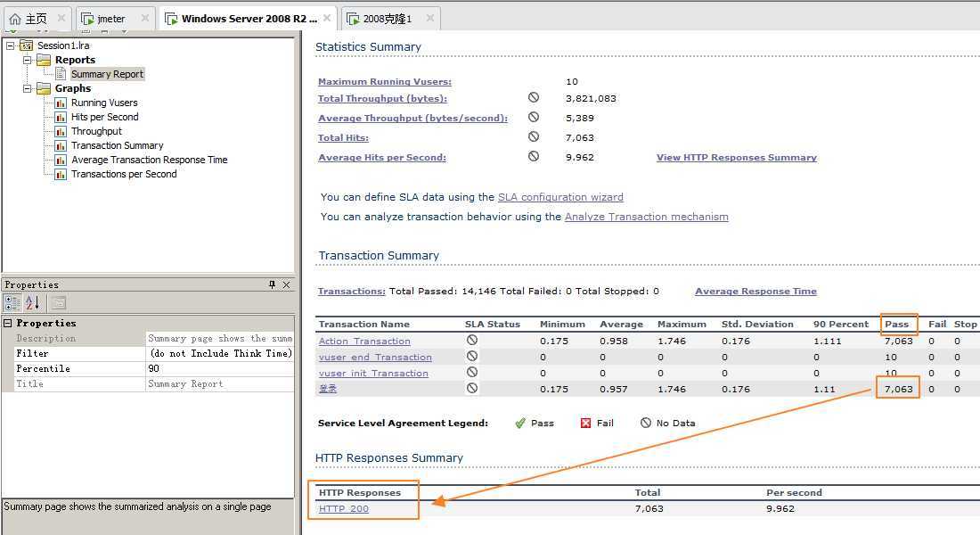Click the Graphs folder icon
980x535 pixels.
pyautogui.click(x=44, y=89)
